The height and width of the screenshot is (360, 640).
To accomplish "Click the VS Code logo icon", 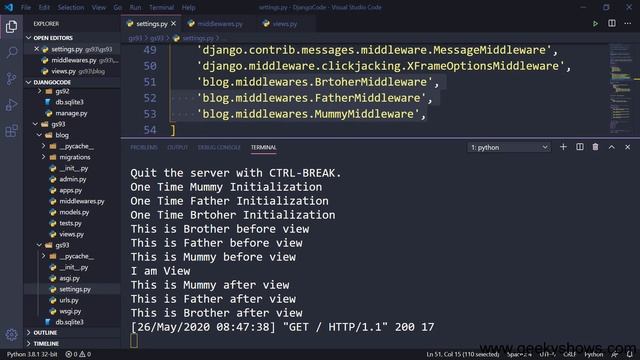I will tap(9, 7).
